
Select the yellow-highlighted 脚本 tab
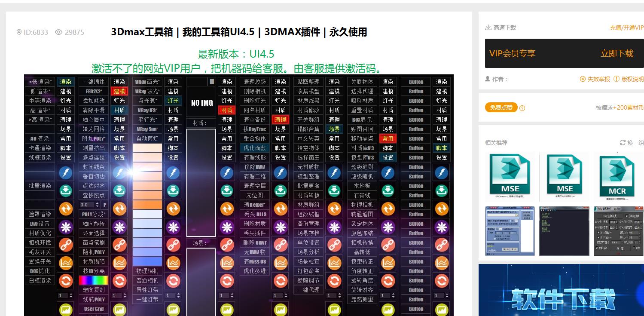(x=442, y=148)
